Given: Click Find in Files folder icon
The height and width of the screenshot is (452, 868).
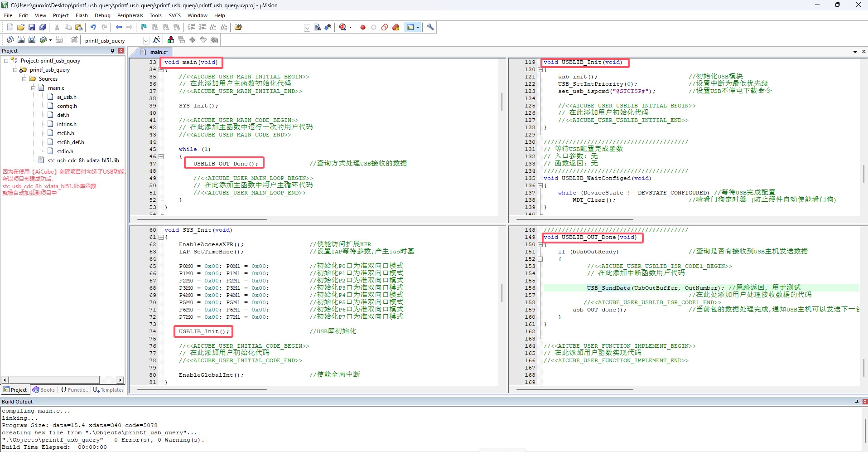Looking at the screenshot, I should coord(238,27).
